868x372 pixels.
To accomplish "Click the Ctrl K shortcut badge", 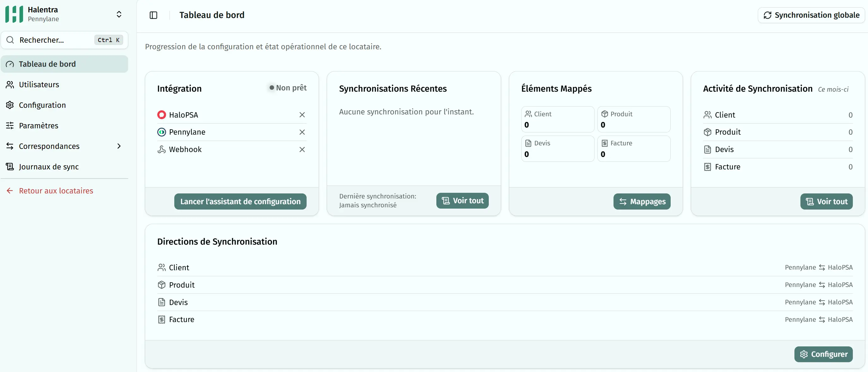I will click(x=109, y=40).
